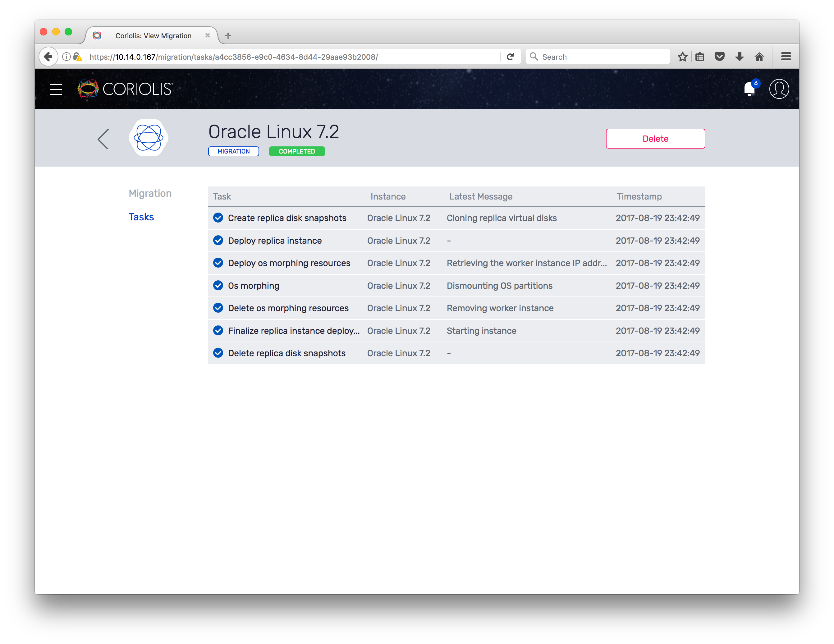Bookmark this page with star icon
This screenshot has height=644, width=834.
tap(682, 57)
